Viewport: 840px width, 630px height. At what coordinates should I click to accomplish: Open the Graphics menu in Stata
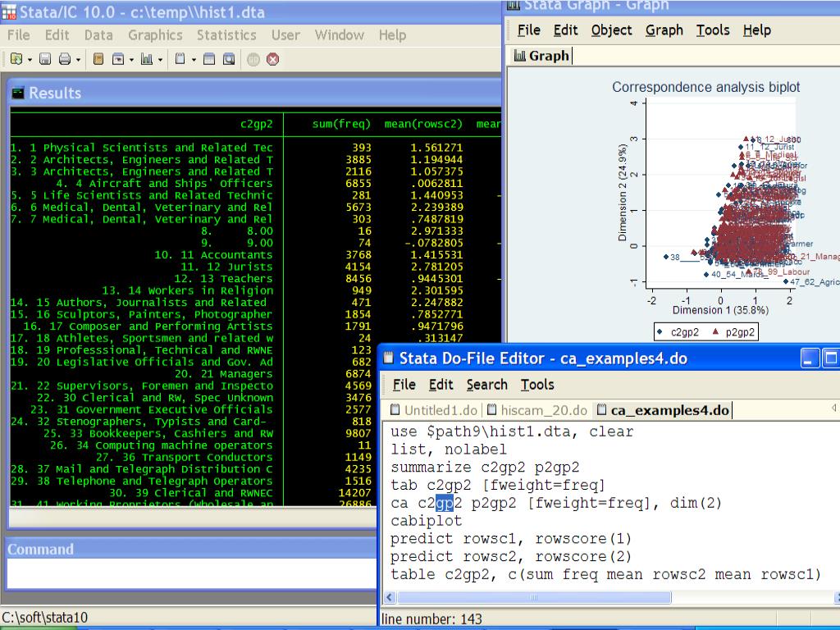(x=155, y=34)
